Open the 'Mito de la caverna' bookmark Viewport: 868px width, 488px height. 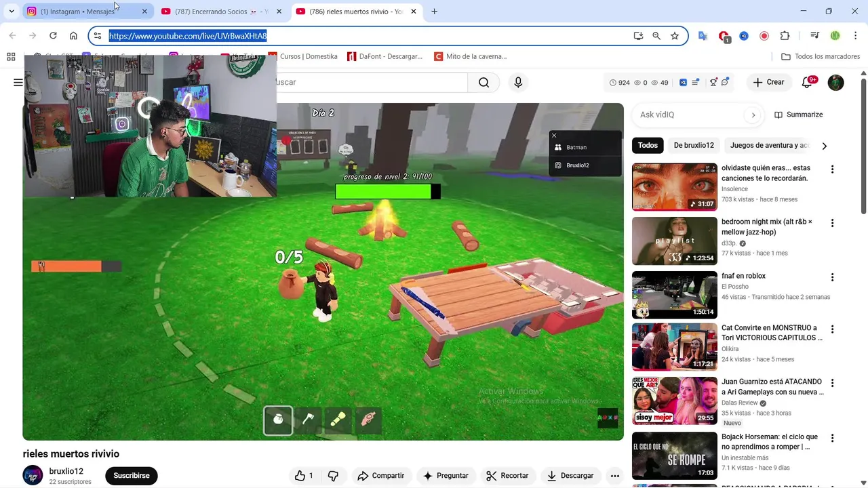tap(471, 57)
